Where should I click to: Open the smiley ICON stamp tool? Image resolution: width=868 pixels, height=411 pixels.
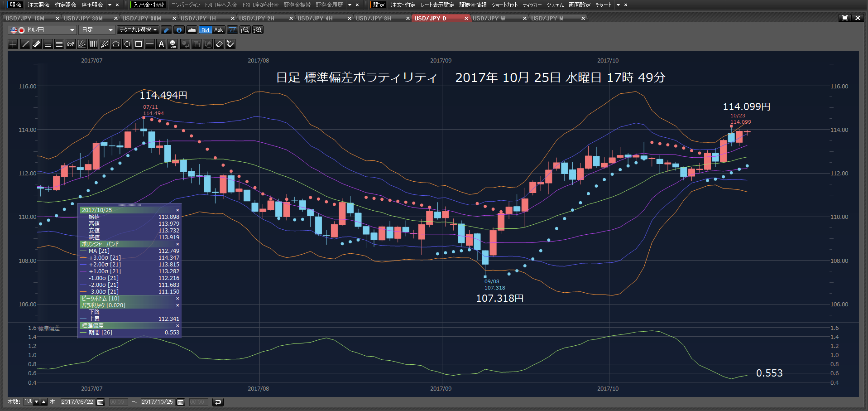click(x=173, y=44)
